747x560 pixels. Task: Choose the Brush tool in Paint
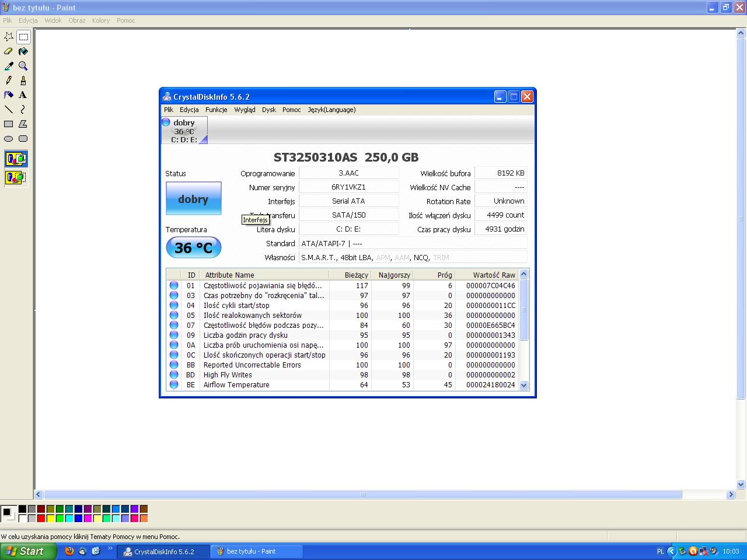(23, 80)
